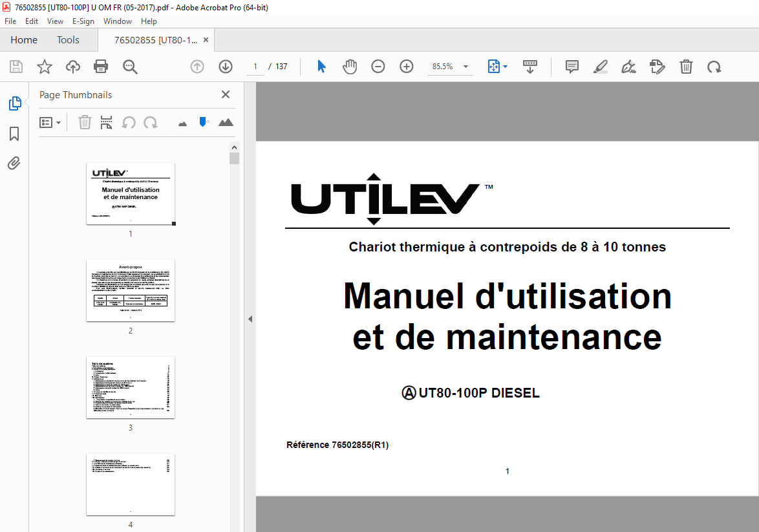Click thumbnail scrollbar up arrow
759x532 pixels.
[x=234, y=147]
